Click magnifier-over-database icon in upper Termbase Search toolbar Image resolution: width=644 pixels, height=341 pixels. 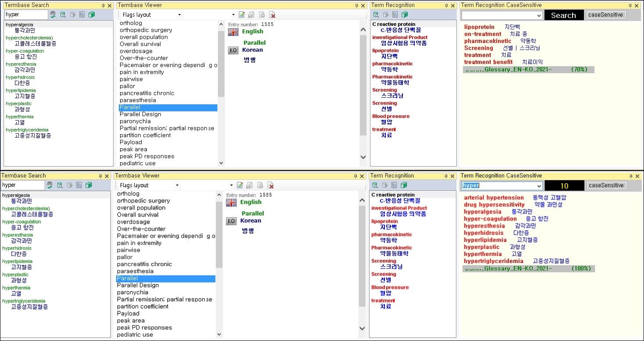63,14
